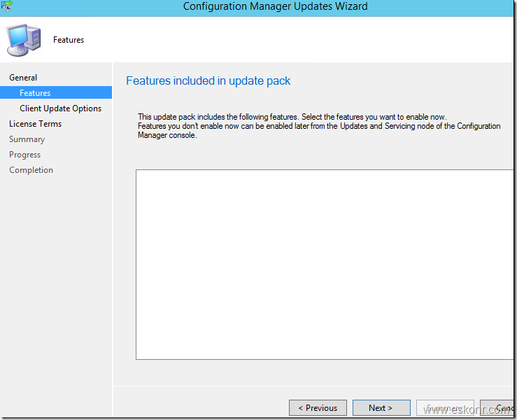This screenshot has width=517, height=420.
Task: Click the Configuration Manager Updates Wizard title bar
Action: click(x=275, y=7)
